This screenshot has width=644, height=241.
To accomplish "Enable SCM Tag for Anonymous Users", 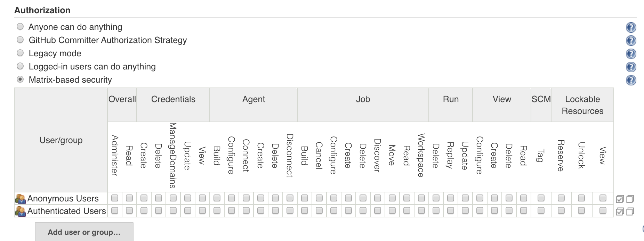I will [x=541, y=198].
